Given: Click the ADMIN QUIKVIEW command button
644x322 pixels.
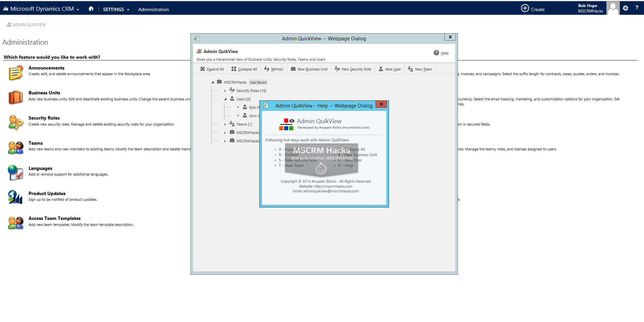Looking at the screenshot, I should pyautogui.click(x=26, y=25).
